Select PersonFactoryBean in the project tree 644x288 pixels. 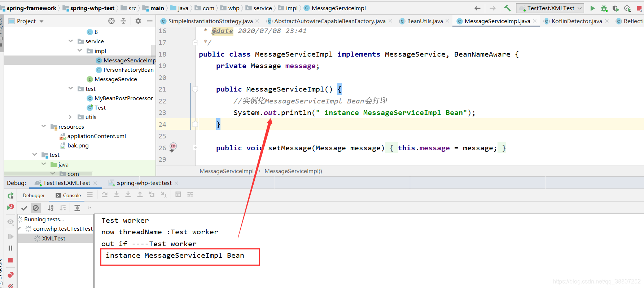[x=128, y=70]
